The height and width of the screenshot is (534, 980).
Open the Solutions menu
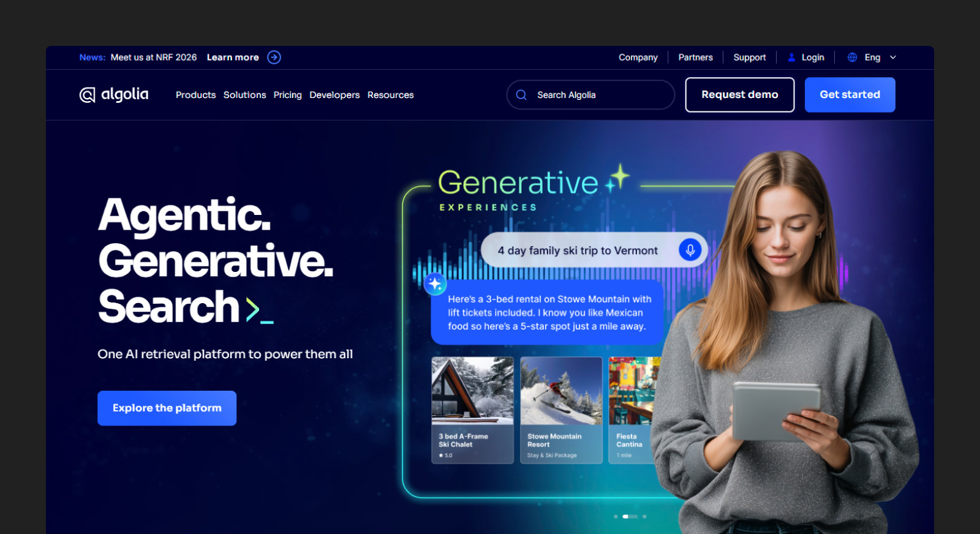click(x=245, y=95)
